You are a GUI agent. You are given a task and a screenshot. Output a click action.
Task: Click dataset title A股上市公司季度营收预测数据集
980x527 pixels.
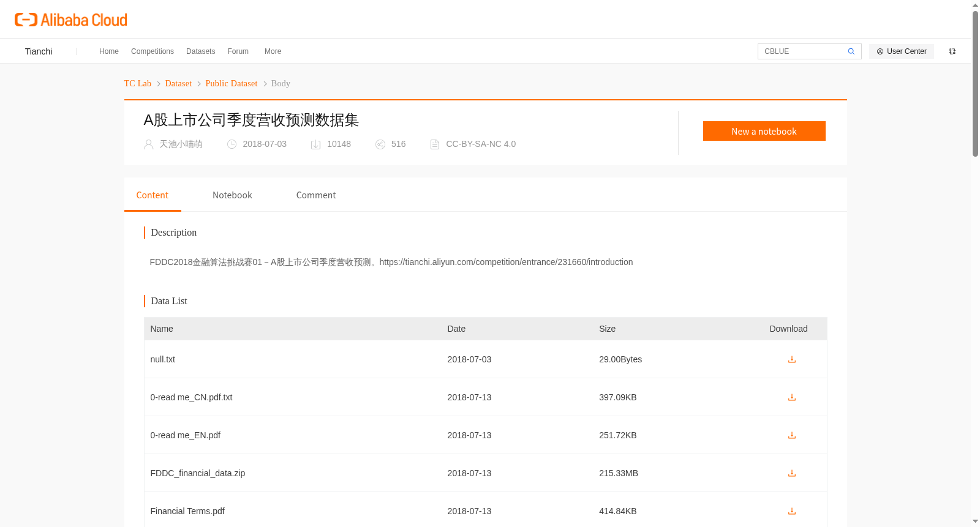pos(251,120)
